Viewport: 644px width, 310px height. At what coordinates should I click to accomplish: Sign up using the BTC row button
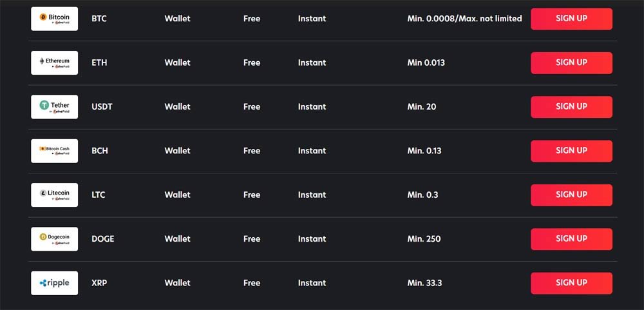[x=571, y=19]
